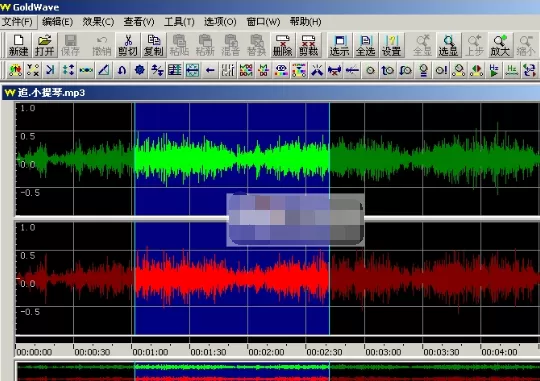The image size is (540, 381).
Task: Click the 缩小 (Zoom out) button
Action: coord(526,45)
